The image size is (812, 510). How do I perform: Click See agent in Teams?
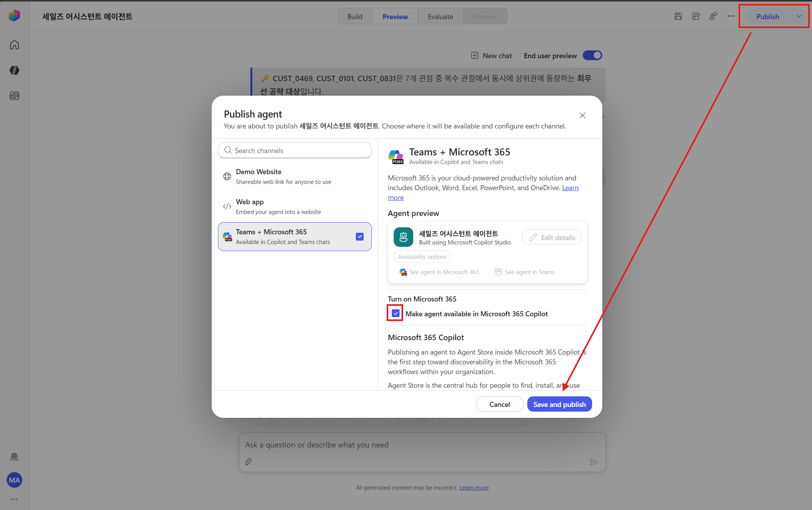[x=525, y=272]
